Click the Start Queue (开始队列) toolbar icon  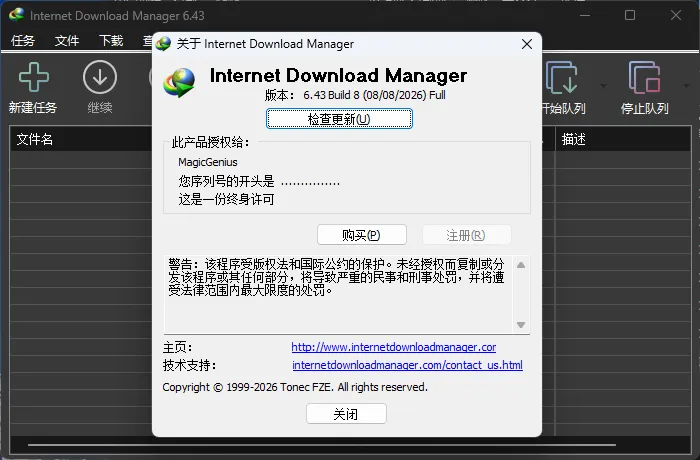[x=561, y=78]
